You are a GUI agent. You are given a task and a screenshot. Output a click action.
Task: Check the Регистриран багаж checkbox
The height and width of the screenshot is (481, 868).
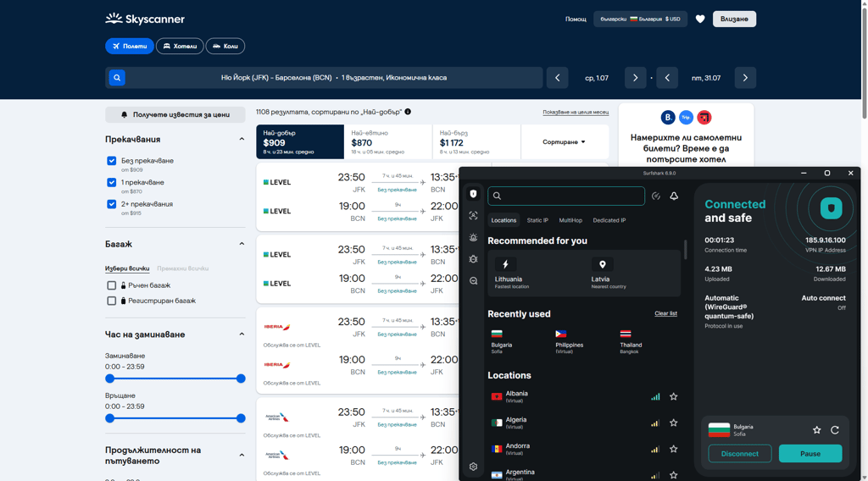(111, 301)
